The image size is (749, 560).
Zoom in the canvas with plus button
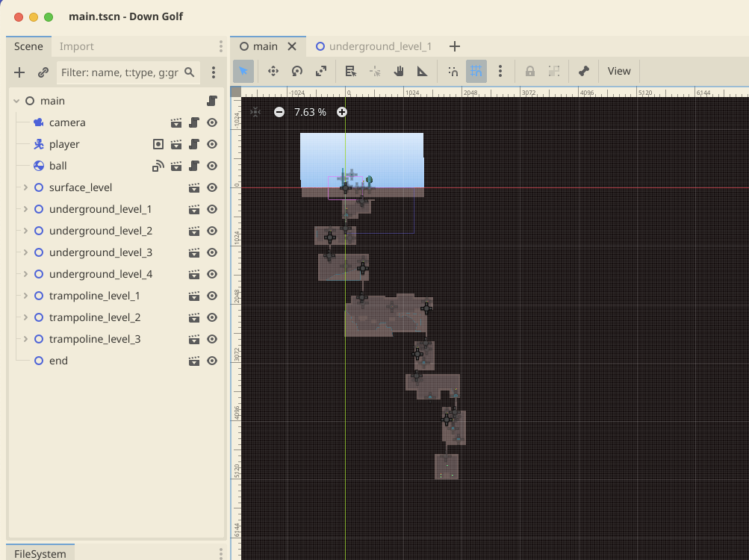342,112
